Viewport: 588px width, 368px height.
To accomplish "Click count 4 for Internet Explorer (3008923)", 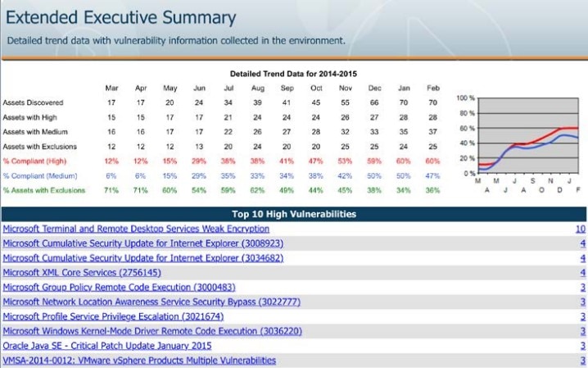I will point(583,243).
